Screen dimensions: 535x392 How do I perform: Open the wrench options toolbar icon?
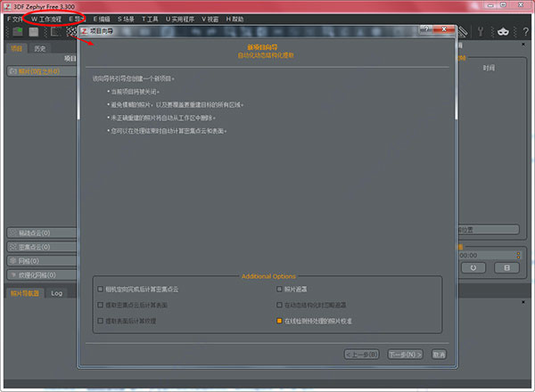[x=481, y=32]
